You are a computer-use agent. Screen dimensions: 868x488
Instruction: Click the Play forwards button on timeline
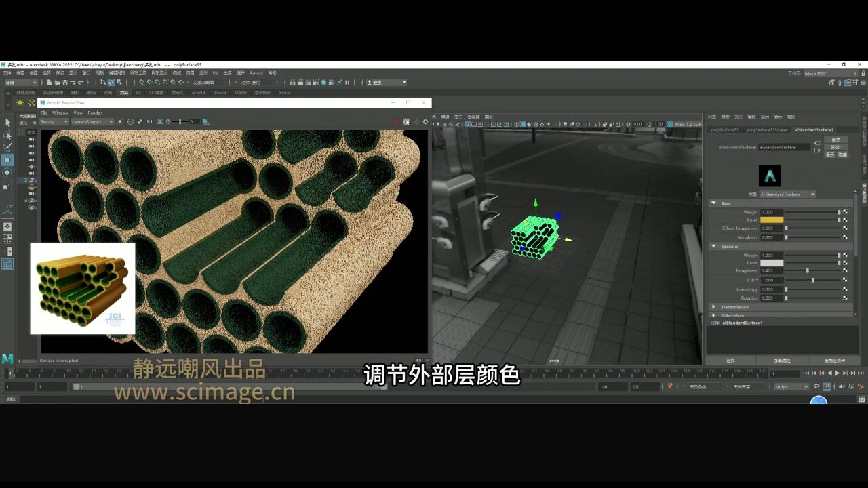coord(837,373)
